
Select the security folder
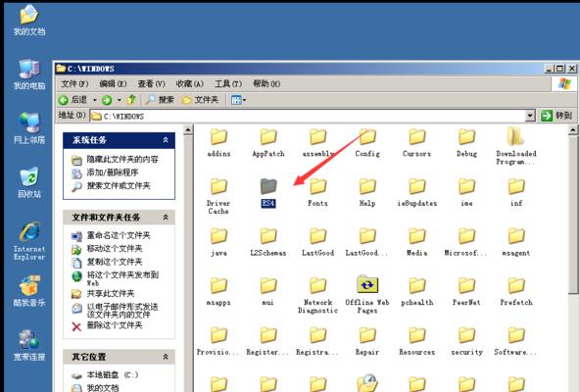(466, 341)
